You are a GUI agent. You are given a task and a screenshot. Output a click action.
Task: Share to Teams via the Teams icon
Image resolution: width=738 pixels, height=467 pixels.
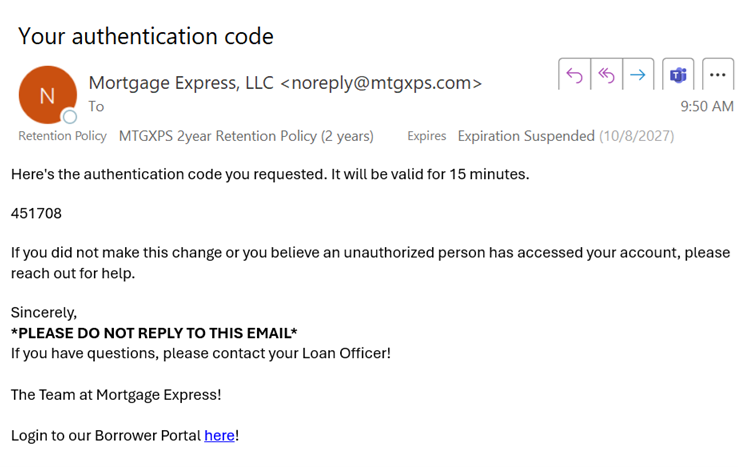pos(679,75)
